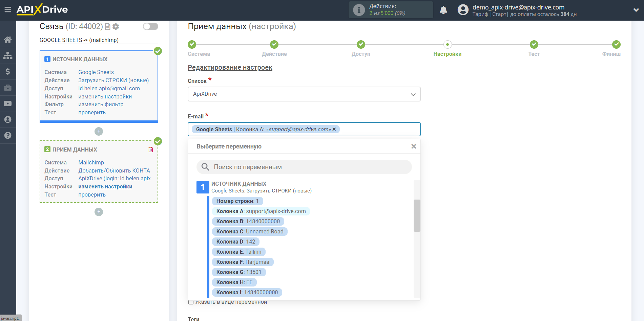The height and width of the screenshot is (321, 644).
Task: Click 'изменить фильтр' link
Action: (101, 104)
